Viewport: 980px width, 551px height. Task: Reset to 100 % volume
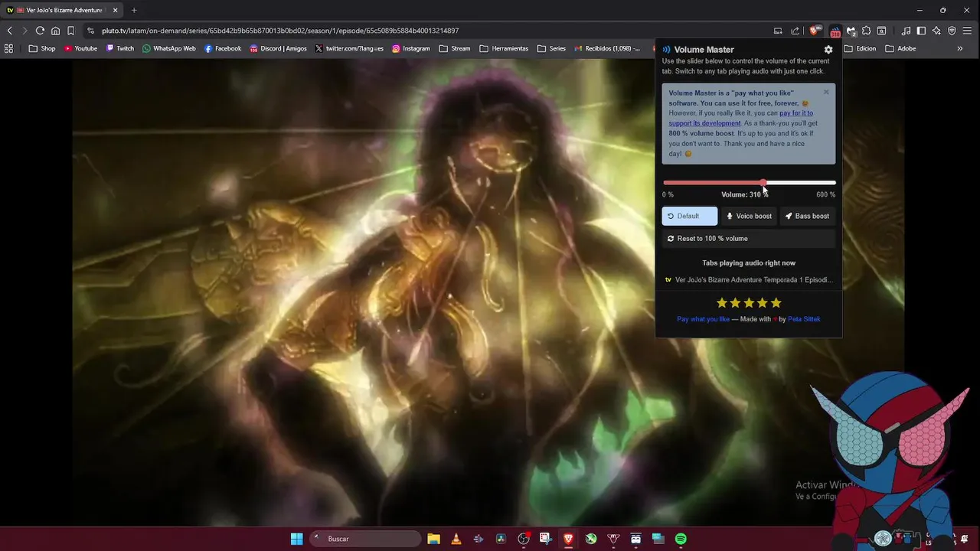pyautogui.click(x=748, y=239)
